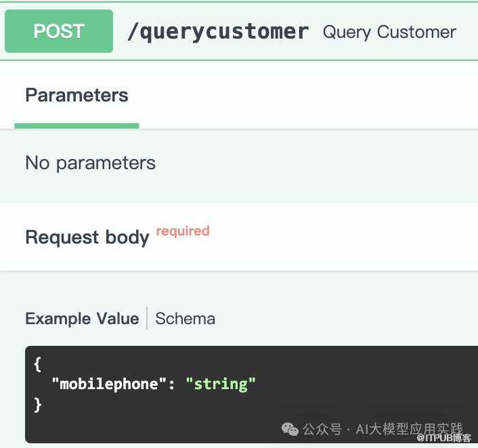Collapse the /querycustomer endpoint path
478x448 pixels.
coord(218,32)
